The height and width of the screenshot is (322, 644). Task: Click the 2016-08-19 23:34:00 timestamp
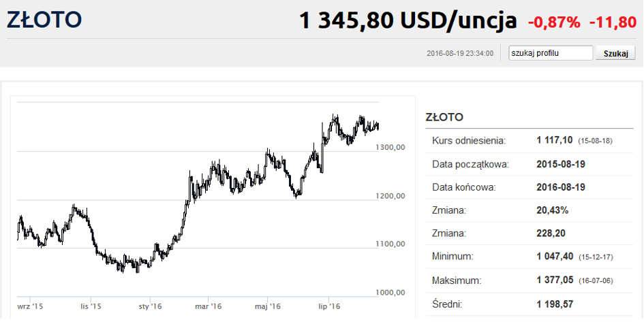click(460, 53)
